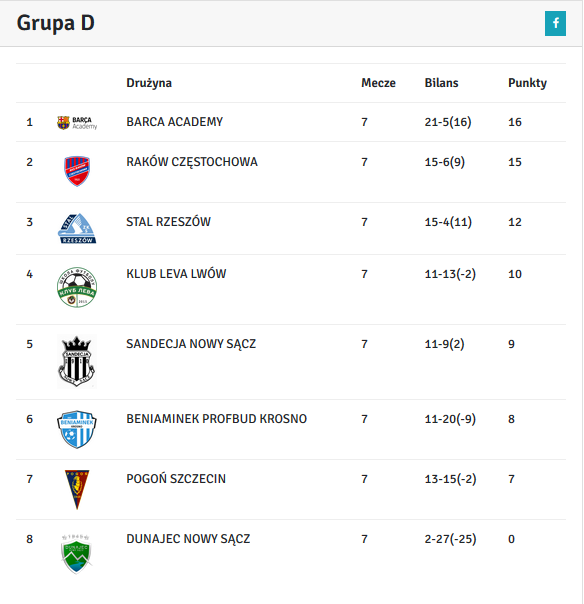The image size is (584, 604).
Task: Open the BARCA ACADEMY team name
Action: point(175,122)
